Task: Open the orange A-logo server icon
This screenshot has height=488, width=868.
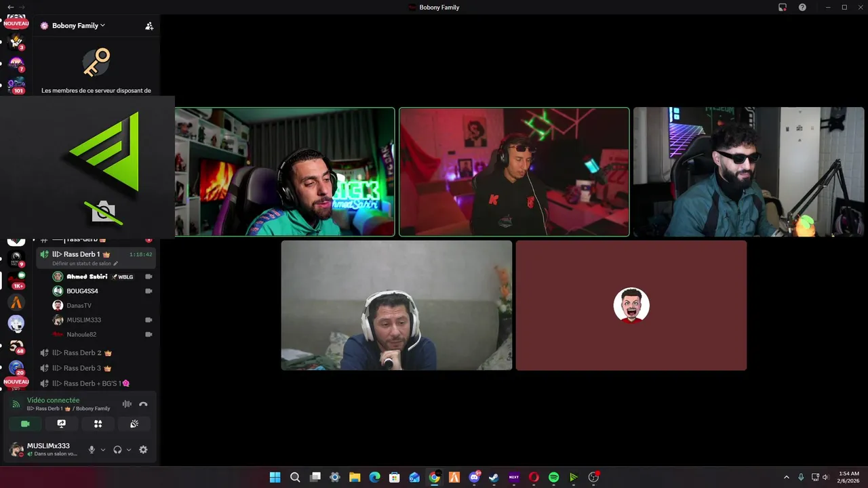Action: [16, 302]
